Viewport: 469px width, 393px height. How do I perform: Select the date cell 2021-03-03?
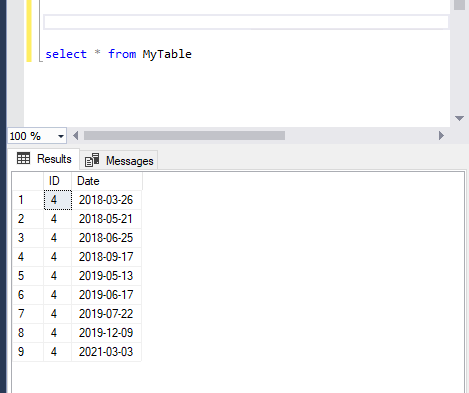pyautogui.click(x=106, y=352)
